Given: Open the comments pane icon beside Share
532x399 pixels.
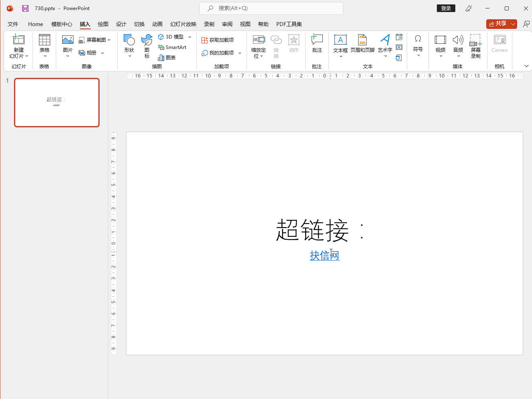Looking at the screenshot, I should pos(526,24).
